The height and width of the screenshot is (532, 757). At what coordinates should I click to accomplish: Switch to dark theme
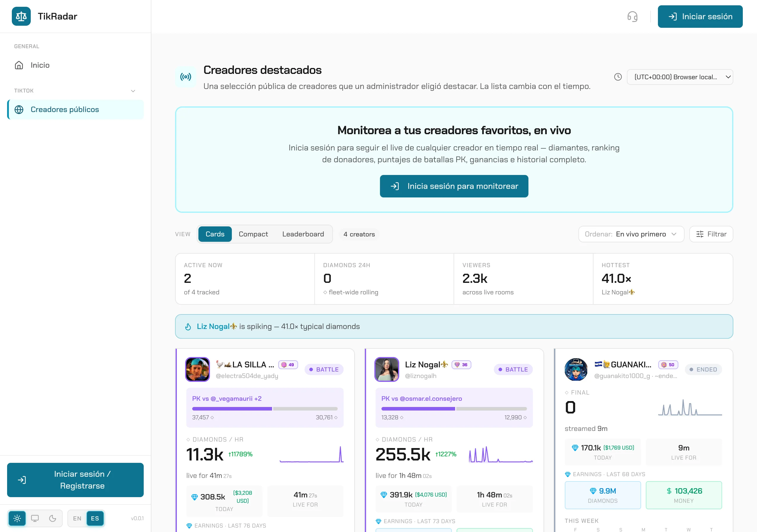[53, 518]
